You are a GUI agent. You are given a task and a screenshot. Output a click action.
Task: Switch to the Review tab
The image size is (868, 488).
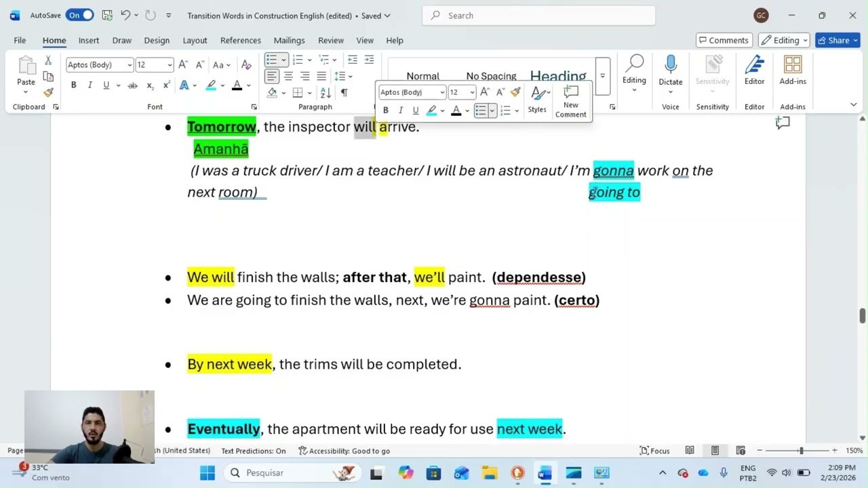331,40
